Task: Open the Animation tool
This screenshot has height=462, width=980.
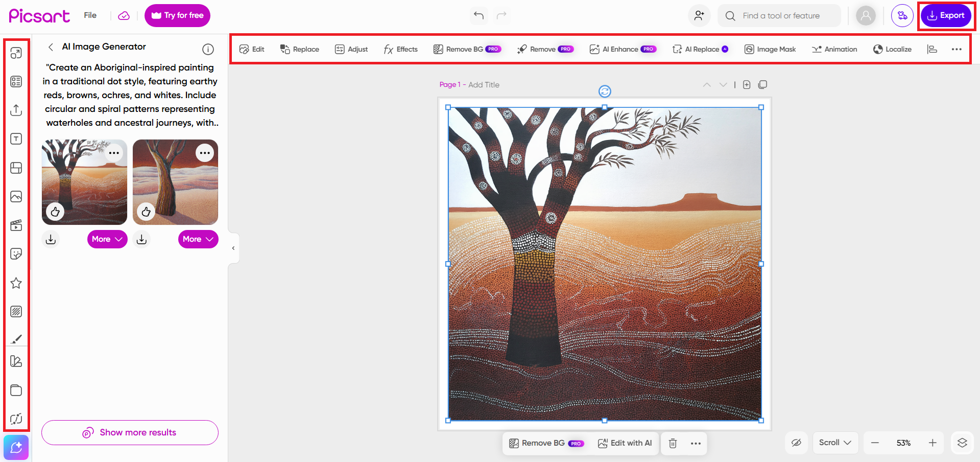Action: (x=834, y=49)
